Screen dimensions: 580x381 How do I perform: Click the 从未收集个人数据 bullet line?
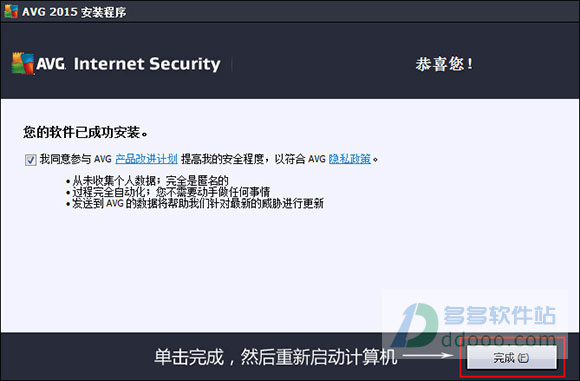(147, 181)
